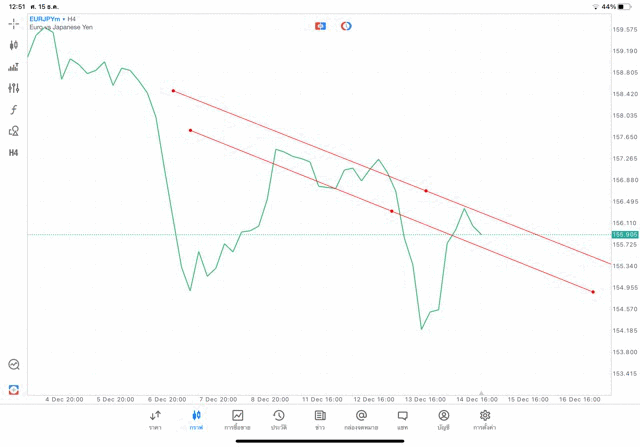The height and width of the screenshot is (447, 640).
Task: Tap the bar chart trade levels icon
Action: coord(13,67)
